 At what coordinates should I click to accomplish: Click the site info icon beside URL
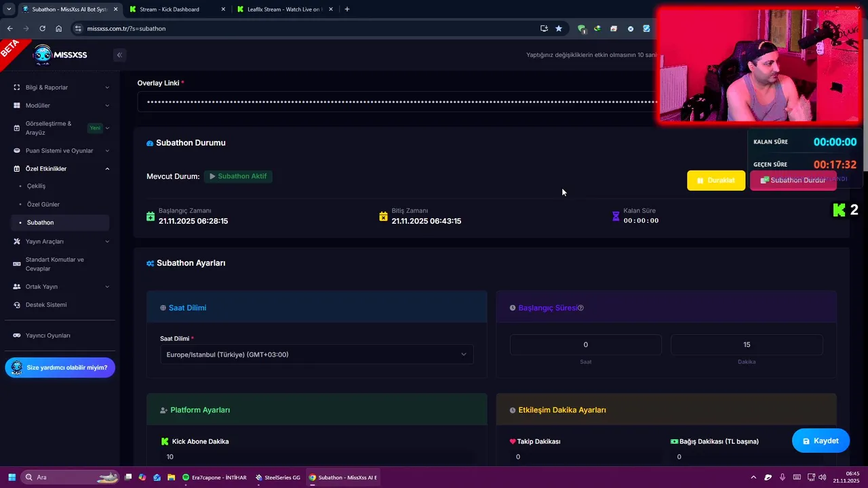(78, 28)
